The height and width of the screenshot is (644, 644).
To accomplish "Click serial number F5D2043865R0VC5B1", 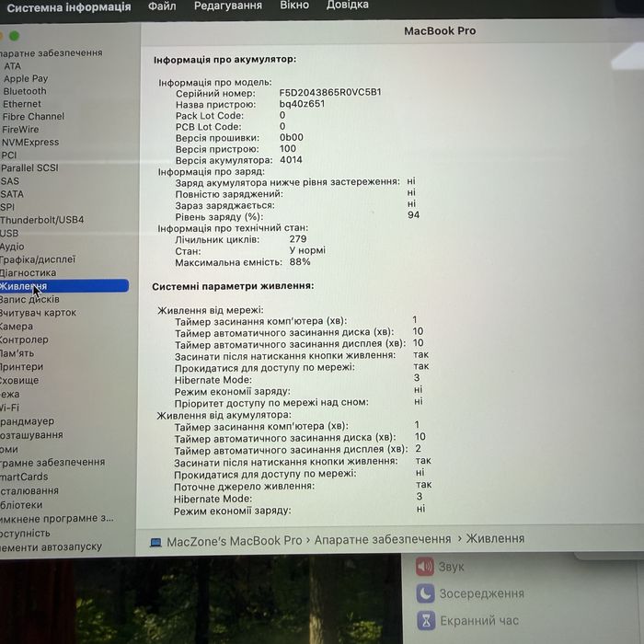I will (x=330, y=92).
